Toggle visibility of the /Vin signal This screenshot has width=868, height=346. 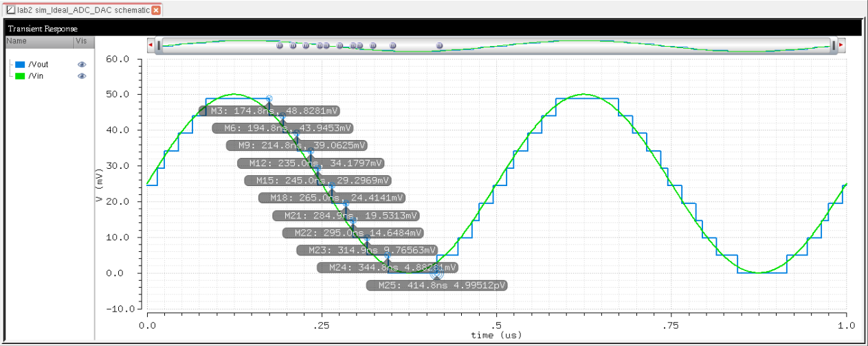point(82,76)
